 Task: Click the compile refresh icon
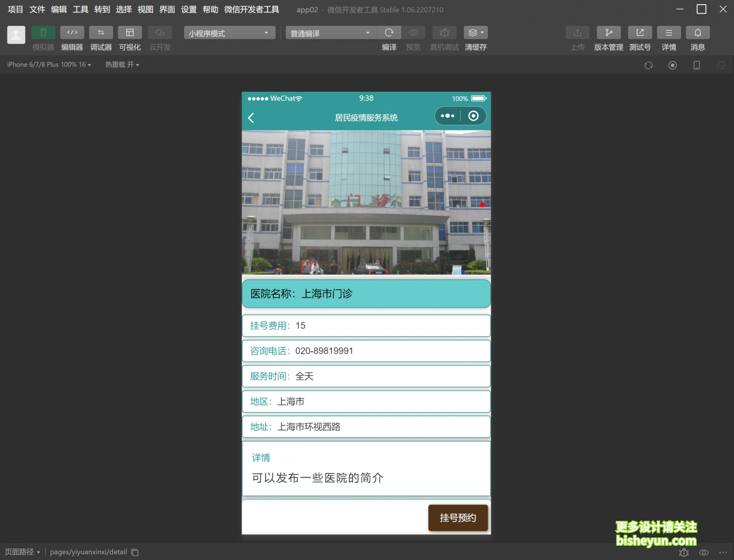tap(389, 33)
